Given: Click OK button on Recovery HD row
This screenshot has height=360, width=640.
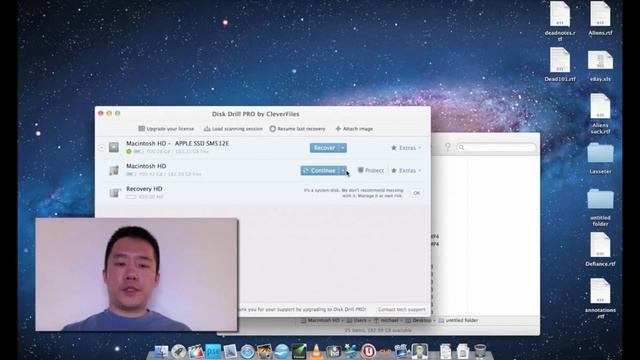Looking at the screenshot, I should coord(416,193).
